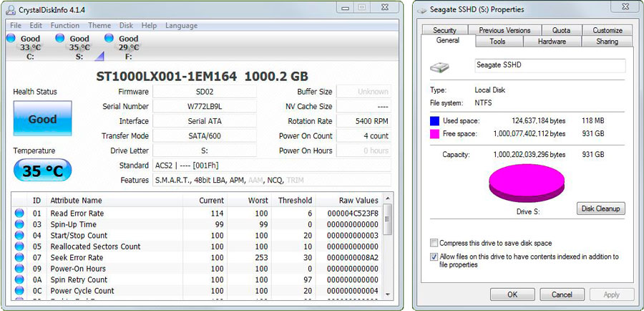Screen dimensions: 644x311
Task: Click the Threshold column header
Action: click(293, 201)
